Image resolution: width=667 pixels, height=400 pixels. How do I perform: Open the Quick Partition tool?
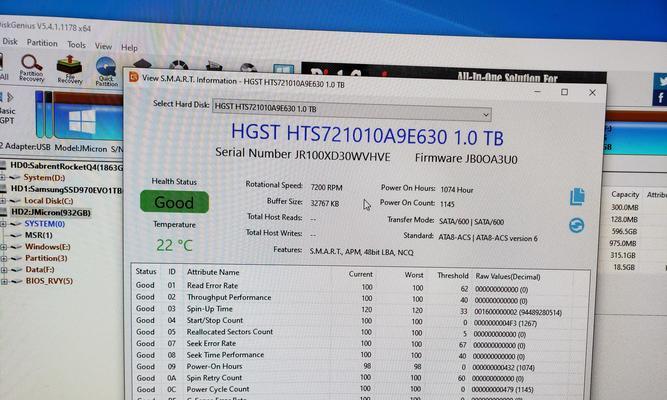point(106,71)
